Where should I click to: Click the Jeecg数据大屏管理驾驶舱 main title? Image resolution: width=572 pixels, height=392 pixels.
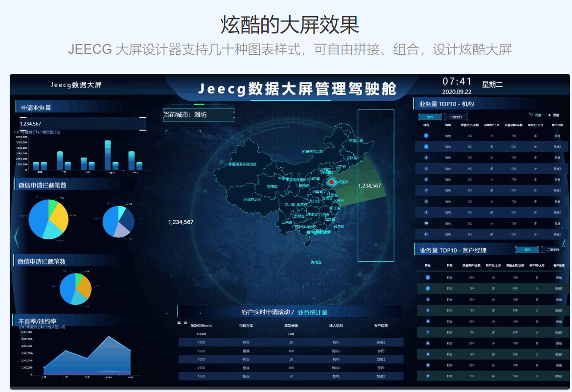[x=297, y=89]
